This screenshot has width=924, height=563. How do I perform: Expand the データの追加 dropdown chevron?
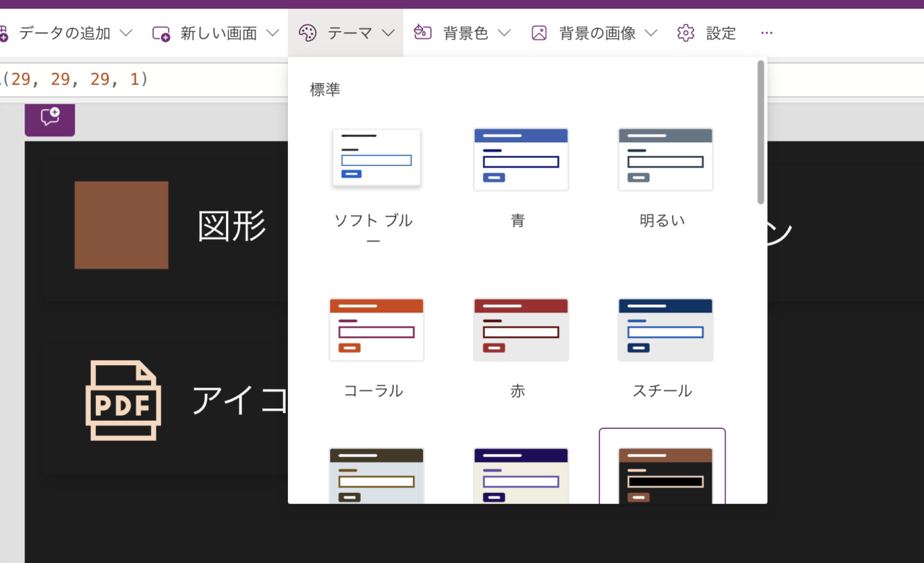click(x=127, y=32)
